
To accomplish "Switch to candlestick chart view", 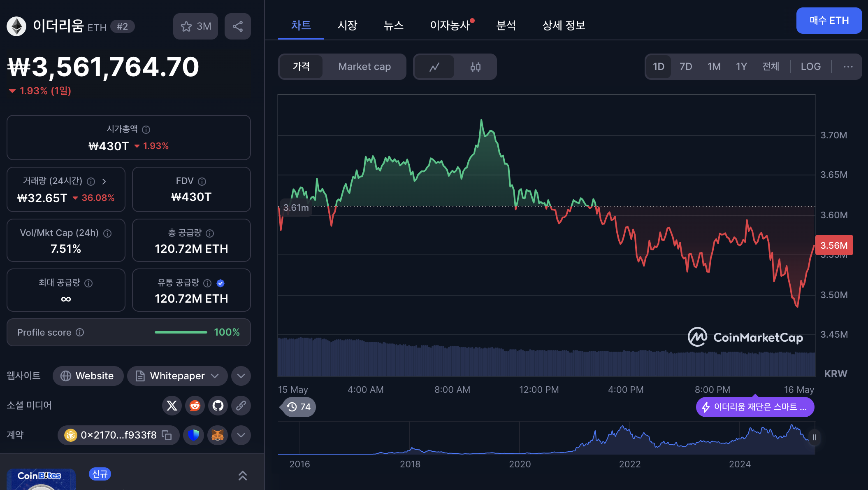I will [475, 67].
